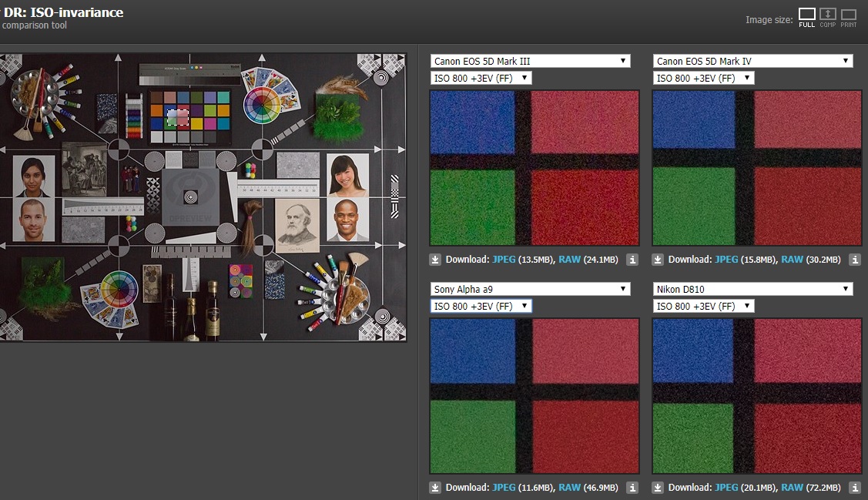Click download icon under Canon 5D Mark IV
Image resolution: width=868 pixels, height=500 pixels.
coord(658,260)
